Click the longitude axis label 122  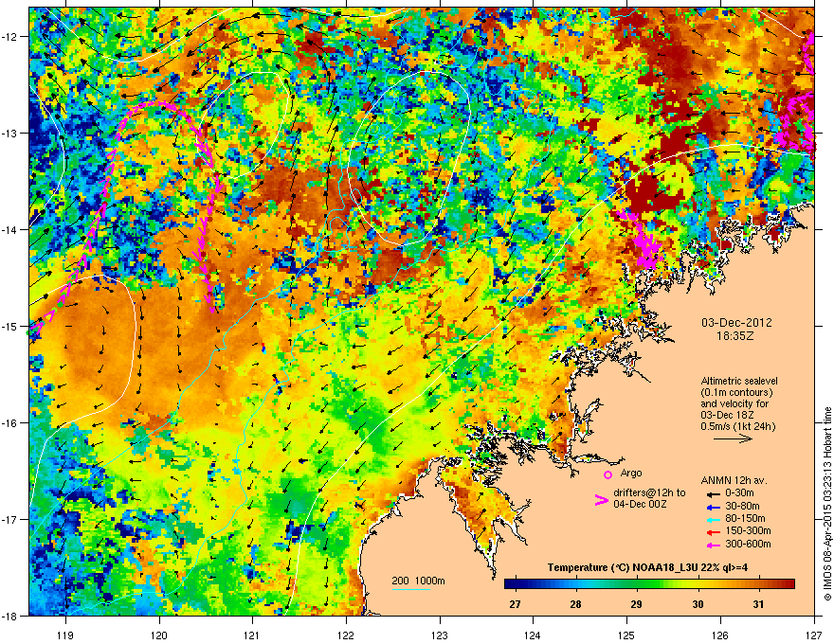tap(346, 635)
